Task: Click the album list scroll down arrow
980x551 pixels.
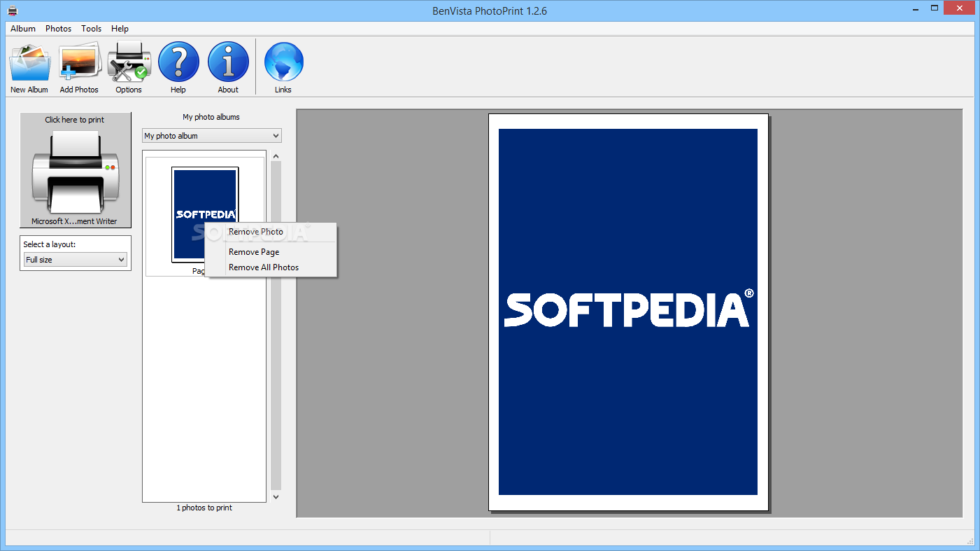Action: tap(276, 496)
